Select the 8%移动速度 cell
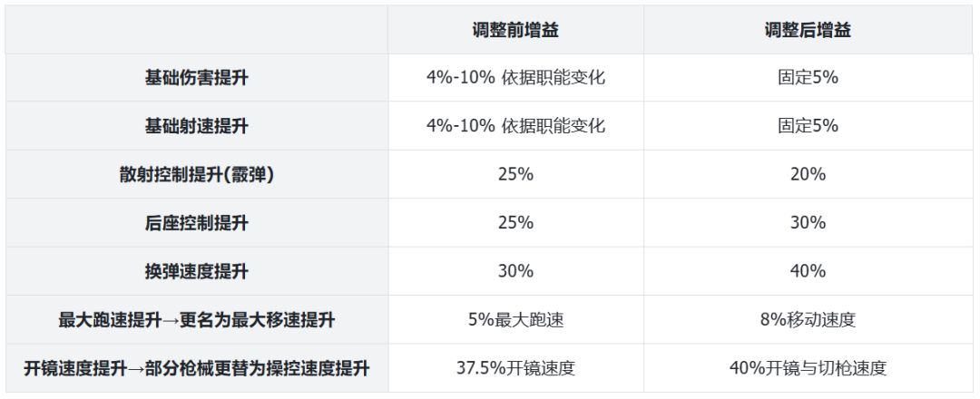Screen dimensions: 980x399 point(808,319)
